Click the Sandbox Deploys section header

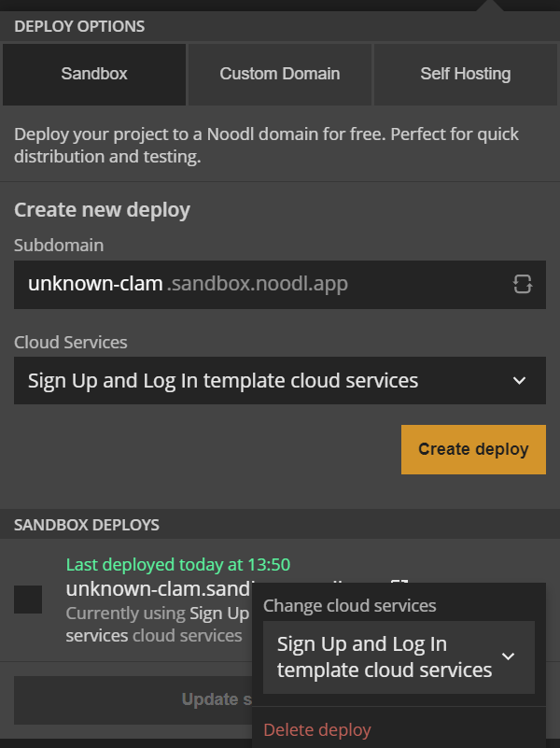[87, 525]
